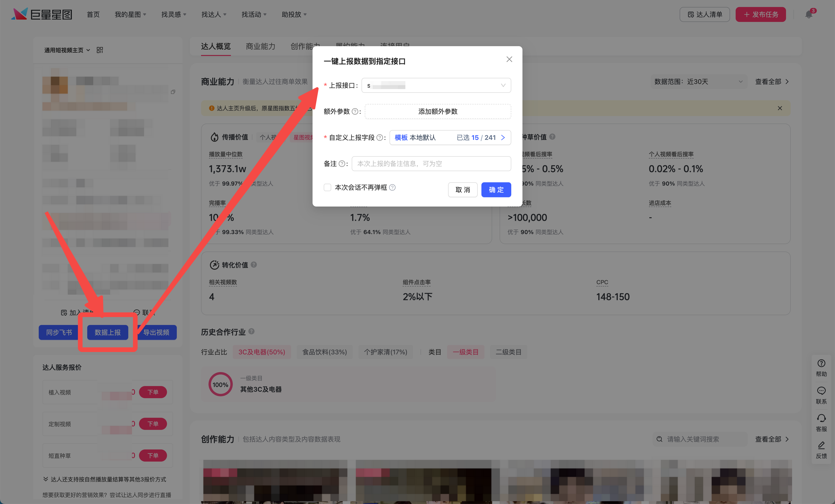Open 数据范围 近30天 dropdown
The width and height of the screenshot is (835, 504).
699,82
